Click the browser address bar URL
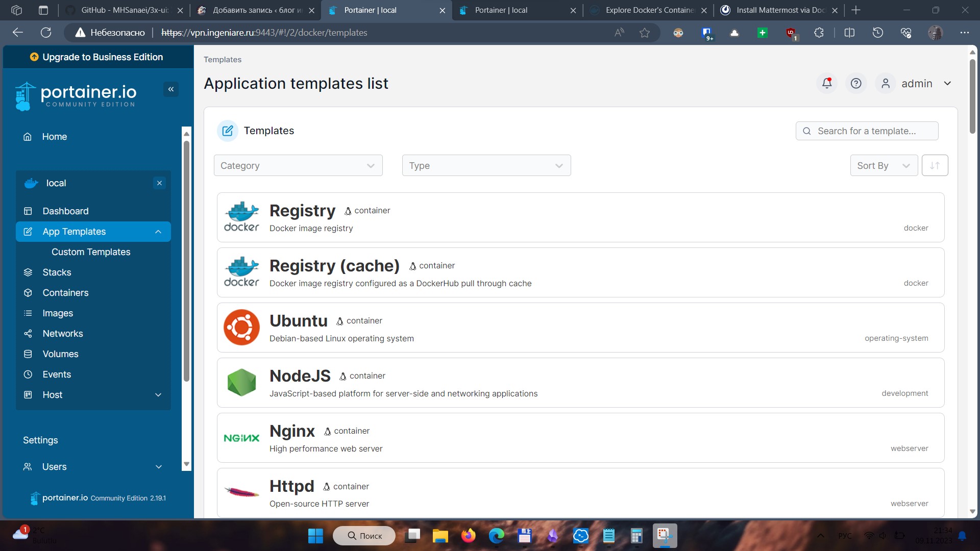The width and height of the screenshot is (980, 551). click(264, 33)
